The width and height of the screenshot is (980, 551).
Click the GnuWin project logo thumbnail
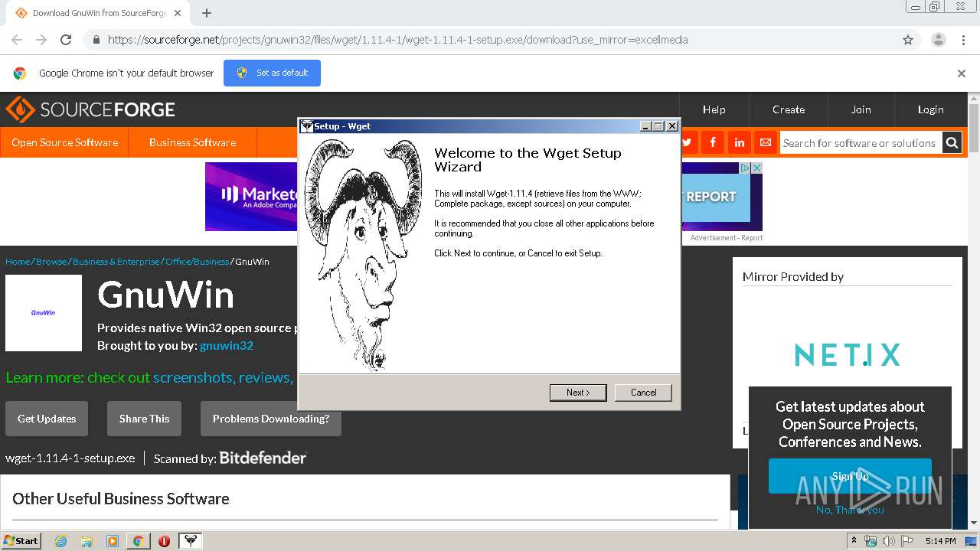point(44,313)
